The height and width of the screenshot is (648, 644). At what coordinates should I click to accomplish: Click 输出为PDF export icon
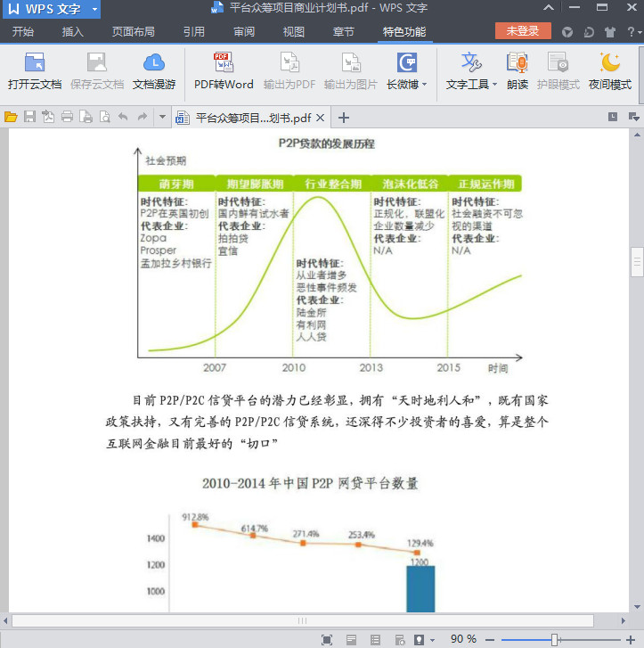pos(289,62)
